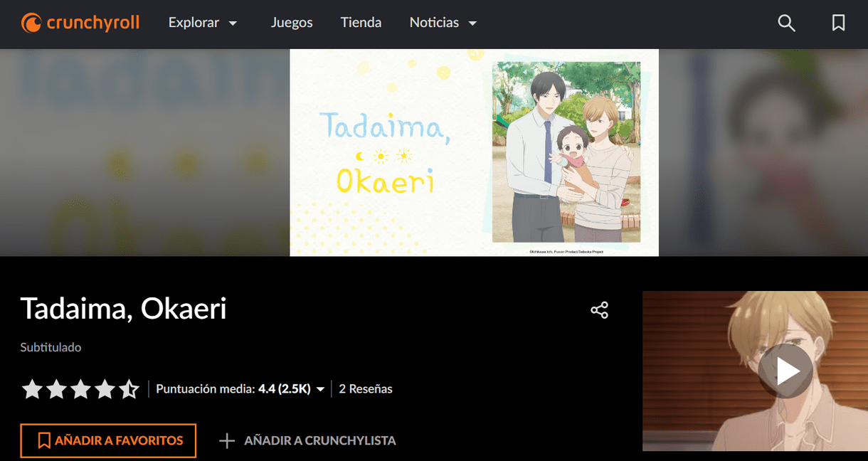The height and width of the screenshot is (461, 868).
Task: Rate the series one star
Action: [x=32, y=389]
